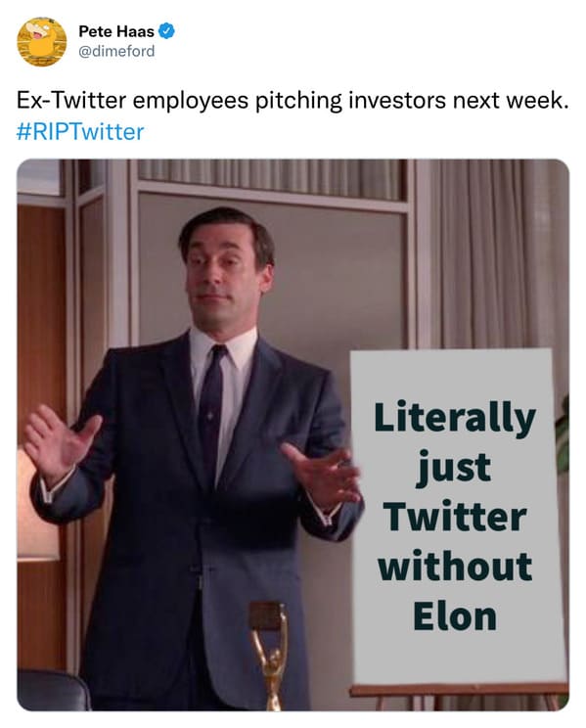Open the Psyduck profile avatar

point(42,42)
